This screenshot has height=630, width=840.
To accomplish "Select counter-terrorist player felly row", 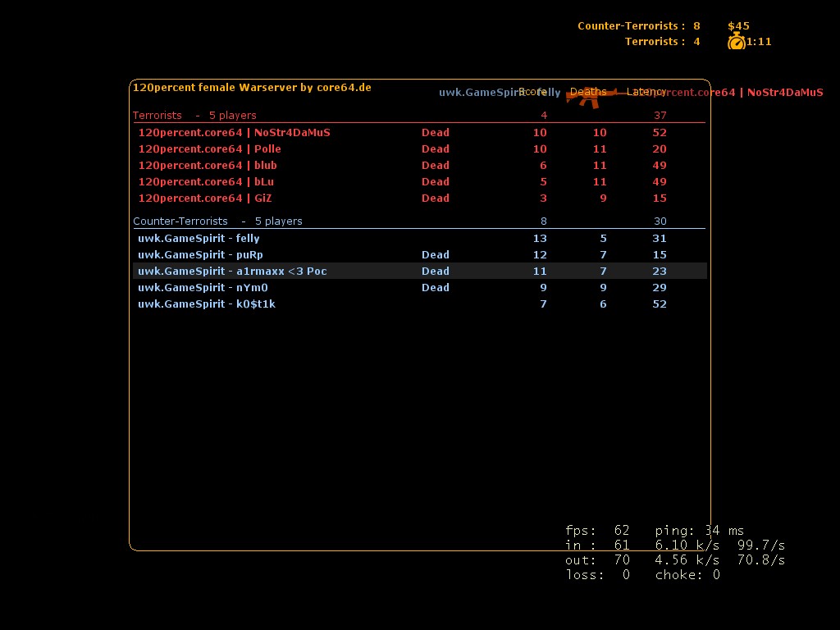I will (x=199, y=238).
